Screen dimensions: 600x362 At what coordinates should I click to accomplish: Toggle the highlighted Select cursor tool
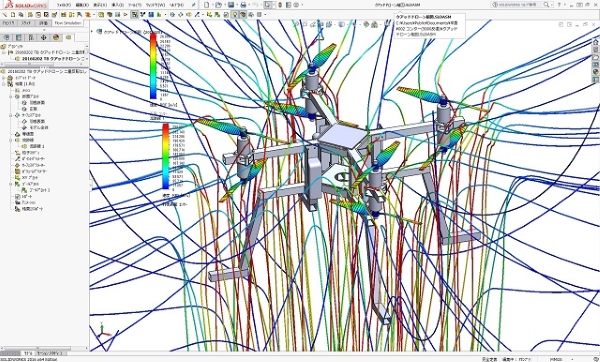point(268,5)
